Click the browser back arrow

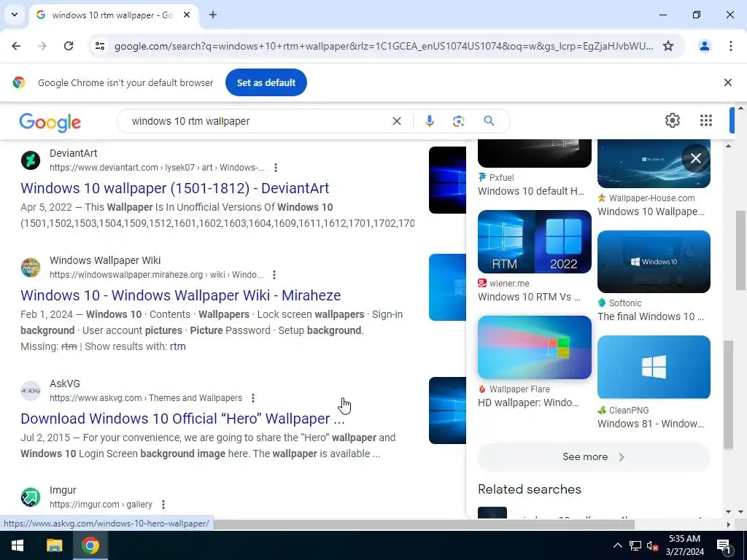tap(16, 46)
